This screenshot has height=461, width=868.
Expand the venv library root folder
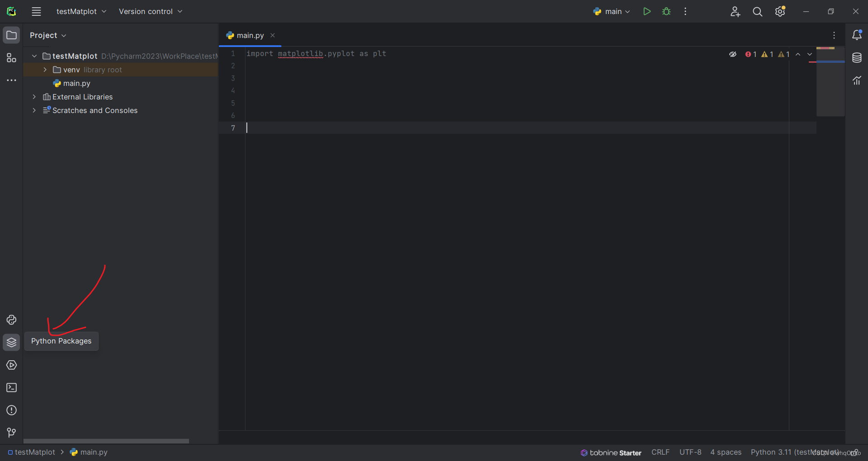click(x=45, y=70)
